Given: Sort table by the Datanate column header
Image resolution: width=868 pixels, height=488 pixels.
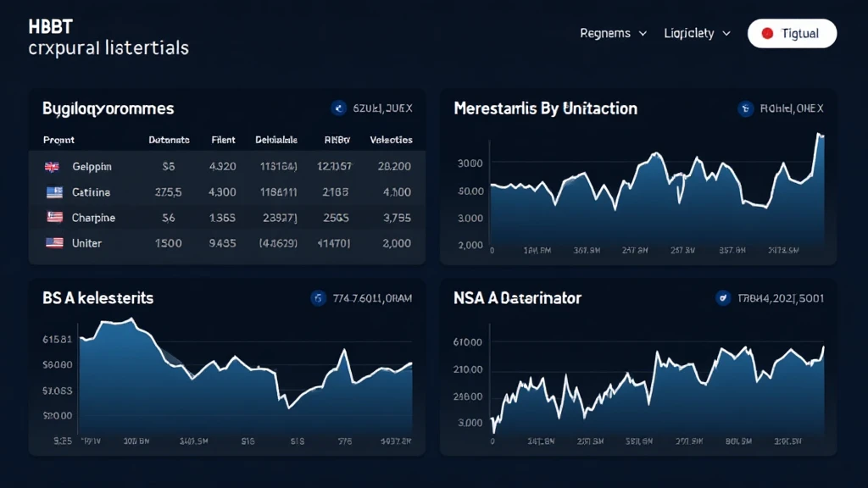Looking at the screenshot, I should [x=169, y=140].
